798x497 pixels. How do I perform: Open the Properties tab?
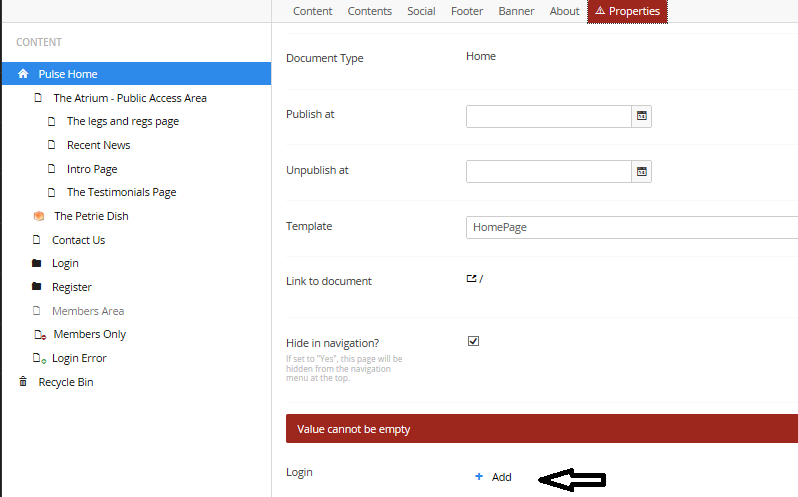627,11
